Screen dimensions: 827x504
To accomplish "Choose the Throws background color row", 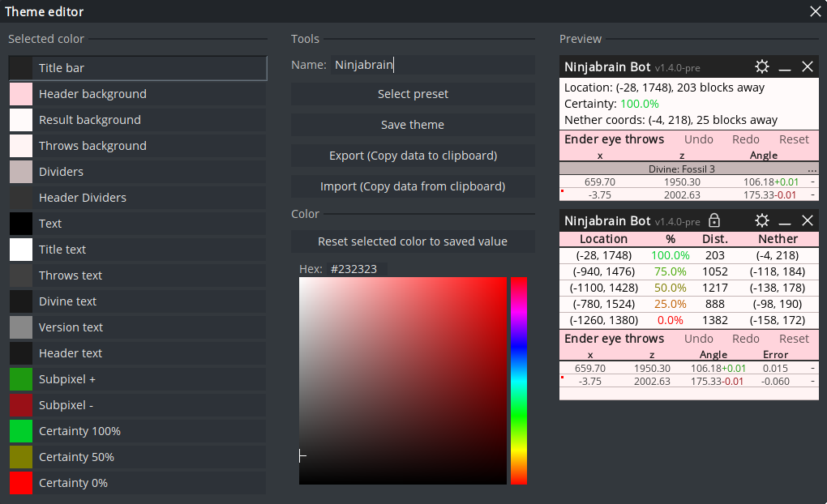I will coord(138,146).
